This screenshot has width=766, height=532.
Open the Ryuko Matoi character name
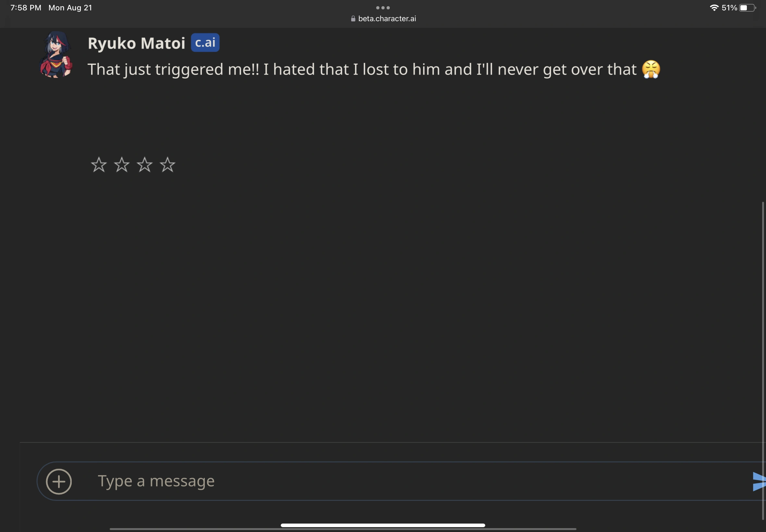136,43
